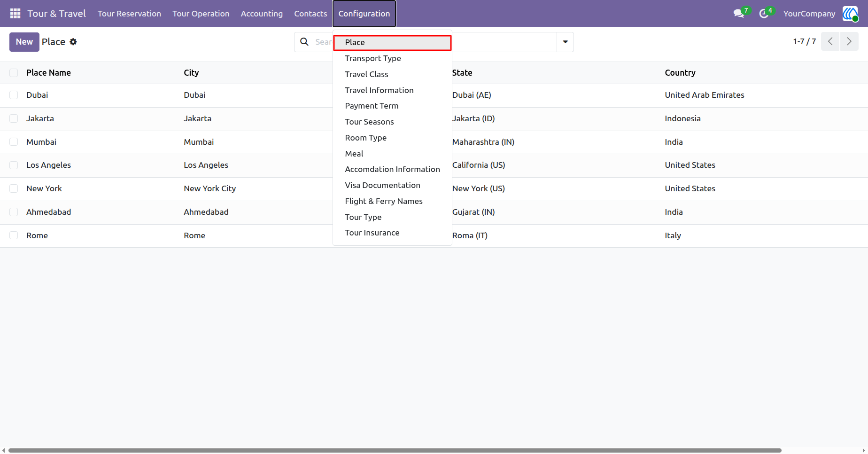
Task: Open the apps grid home menu
Action: 15,14
